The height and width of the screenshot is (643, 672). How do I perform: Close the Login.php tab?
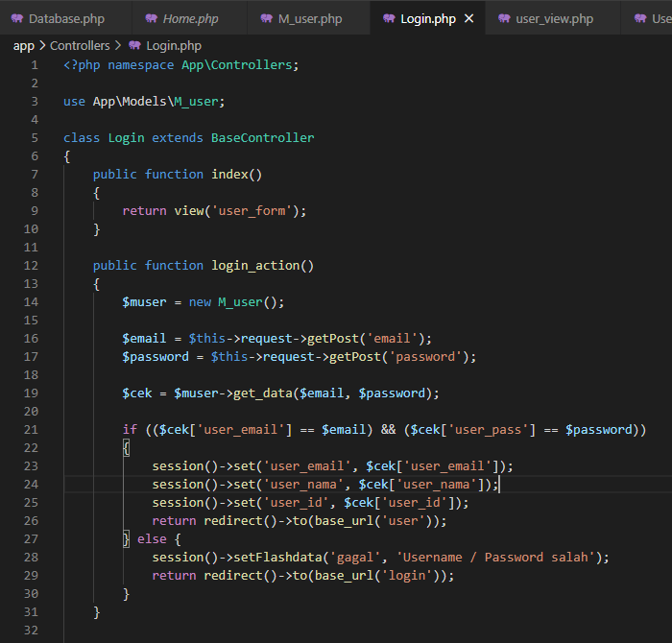coord(469,18)
